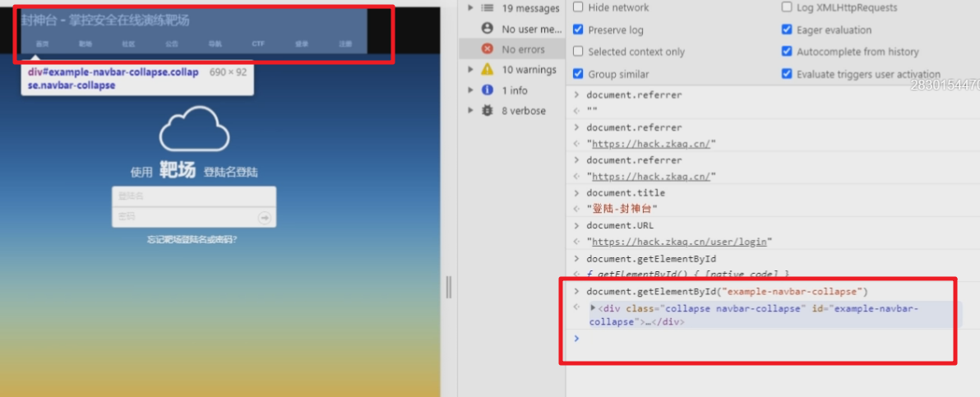Open the 社区 navbar item
Screen dimensions: 980x397
click(x=128, y=44)
